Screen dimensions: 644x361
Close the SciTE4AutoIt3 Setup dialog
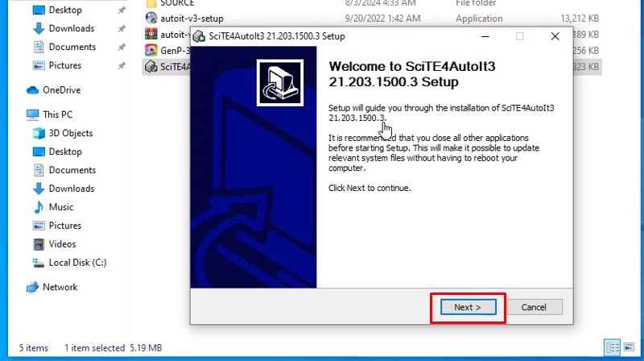tap(555, 36)
